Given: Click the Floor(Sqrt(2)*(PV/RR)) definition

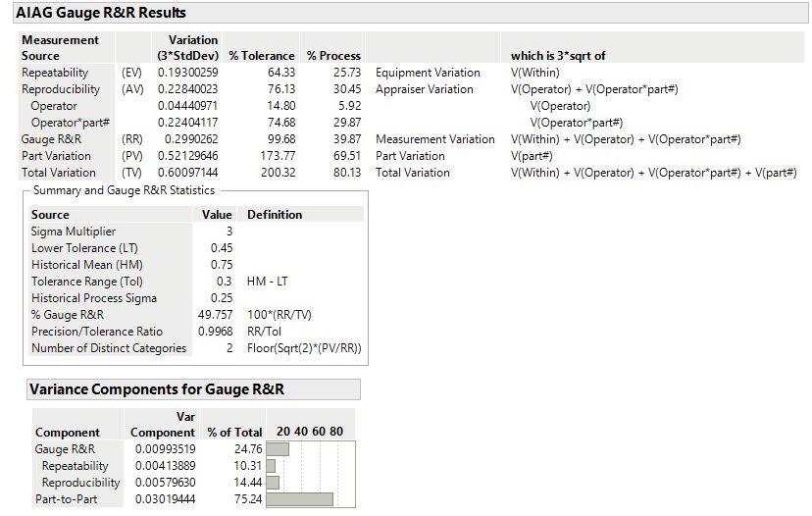Looking at the screenshot, I should 304,347.
